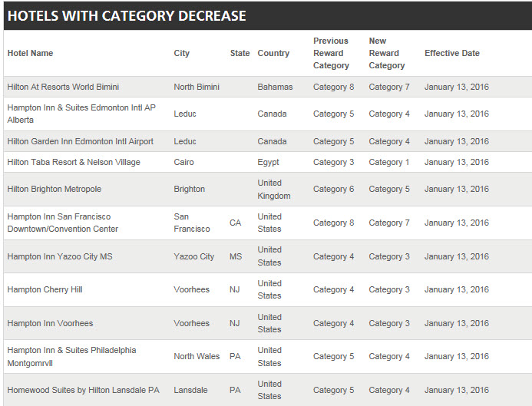Click the 'San Francisco' city cell
Screen dimensions: 532x406
[x=192, y=223]
